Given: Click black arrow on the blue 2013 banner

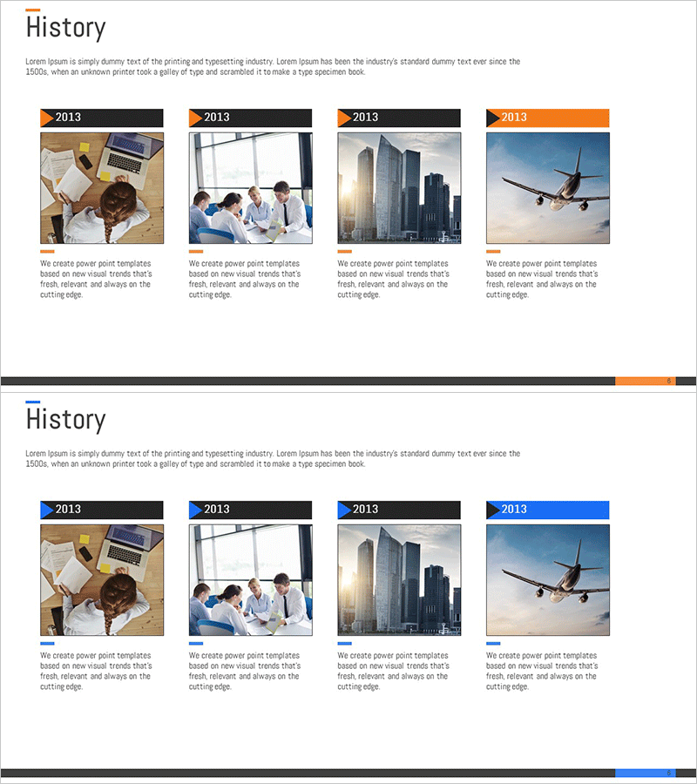Looking at the screenshot, I should tap(492, 510).
